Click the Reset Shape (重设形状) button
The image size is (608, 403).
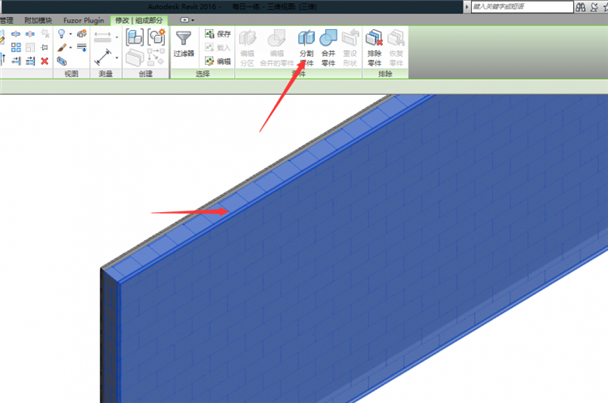350,48
